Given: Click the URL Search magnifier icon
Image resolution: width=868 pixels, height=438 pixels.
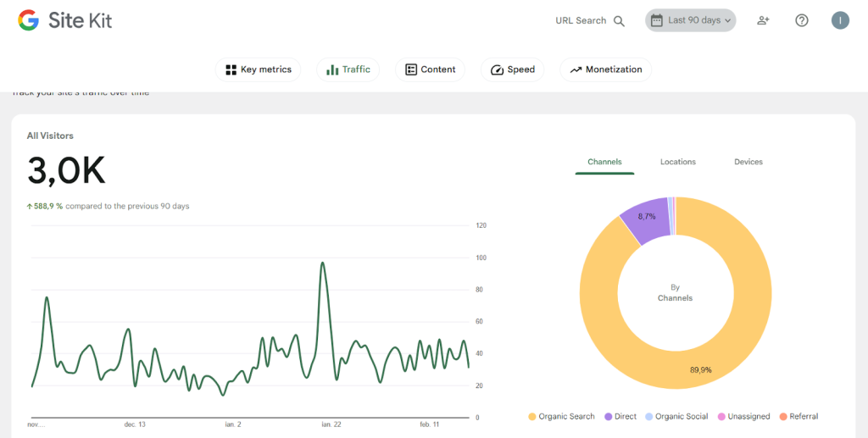Looking at the screenshot, I should tap(620, 21).
